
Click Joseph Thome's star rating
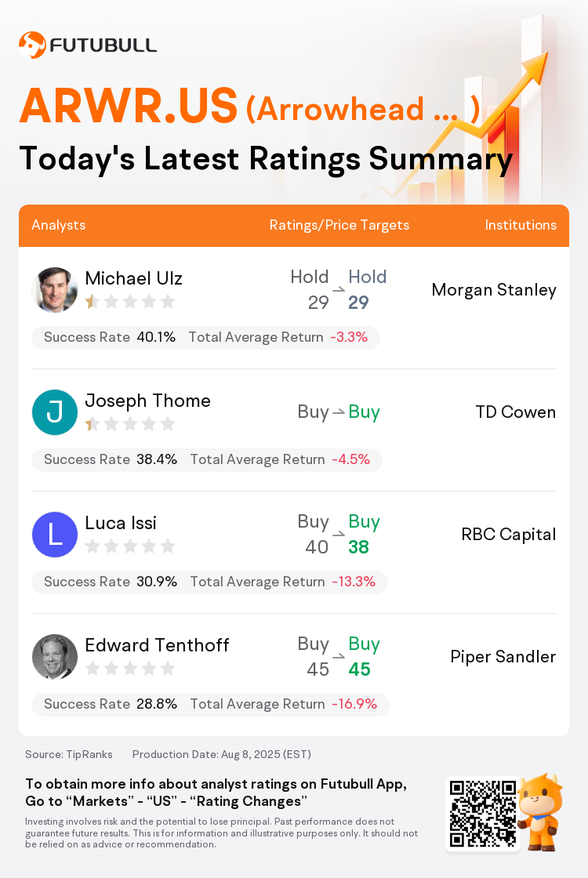click(130, 424)
